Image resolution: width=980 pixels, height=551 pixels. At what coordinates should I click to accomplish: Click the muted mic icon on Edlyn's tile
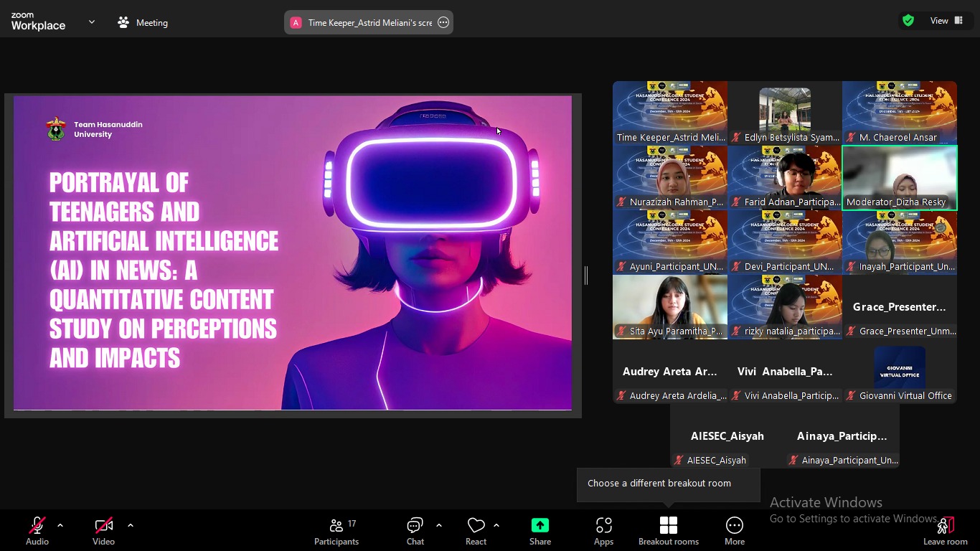736,137
